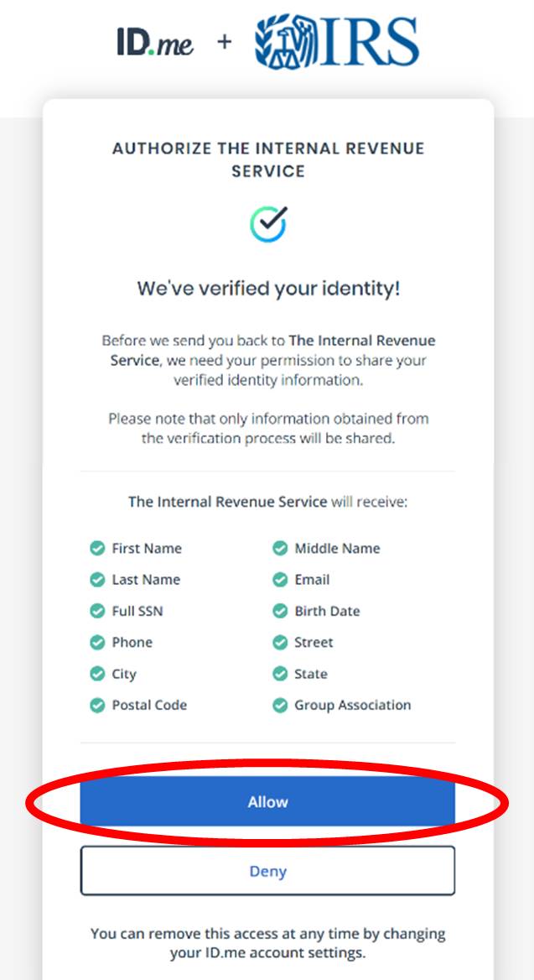Click the "We've verified your identity!" heading
The height and width of the screenshot is (980, 534).
point(268,289)
